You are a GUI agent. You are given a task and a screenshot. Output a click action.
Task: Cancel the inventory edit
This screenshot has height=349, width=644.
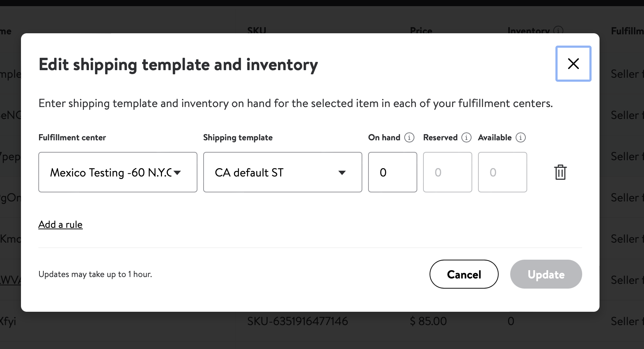464,274
